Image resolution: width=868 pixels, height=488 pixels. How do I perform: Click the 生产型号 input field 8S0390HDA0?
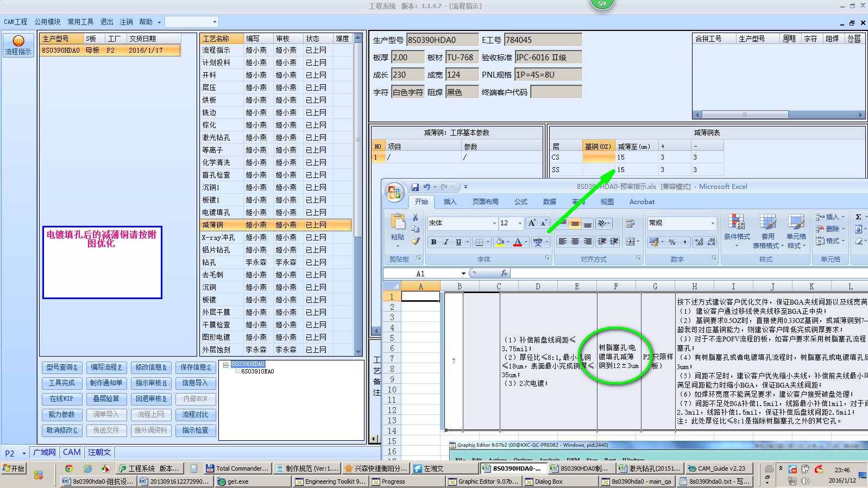click(x=442, y=40)
